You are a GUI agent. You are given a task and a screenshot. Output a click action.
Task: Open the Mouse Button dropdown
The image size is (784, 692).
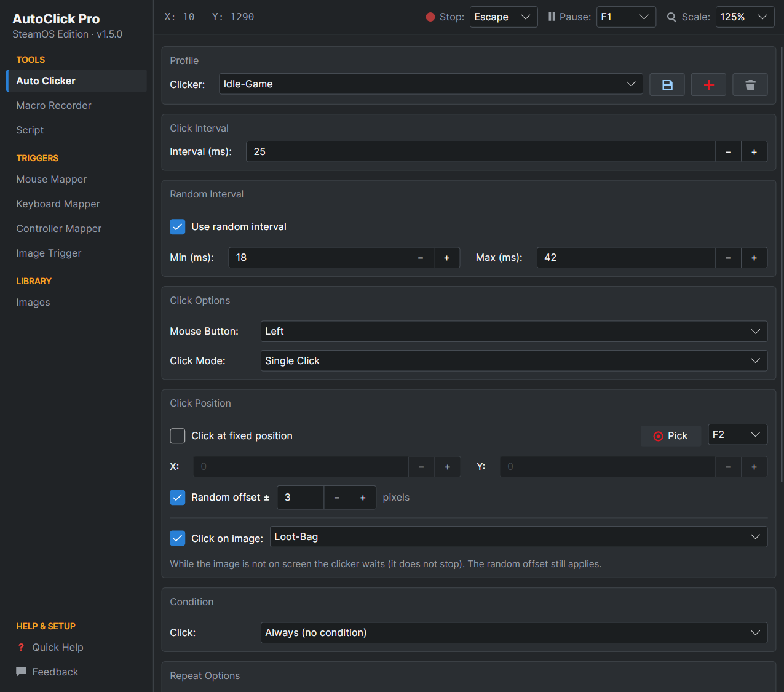tap(514, 332)
